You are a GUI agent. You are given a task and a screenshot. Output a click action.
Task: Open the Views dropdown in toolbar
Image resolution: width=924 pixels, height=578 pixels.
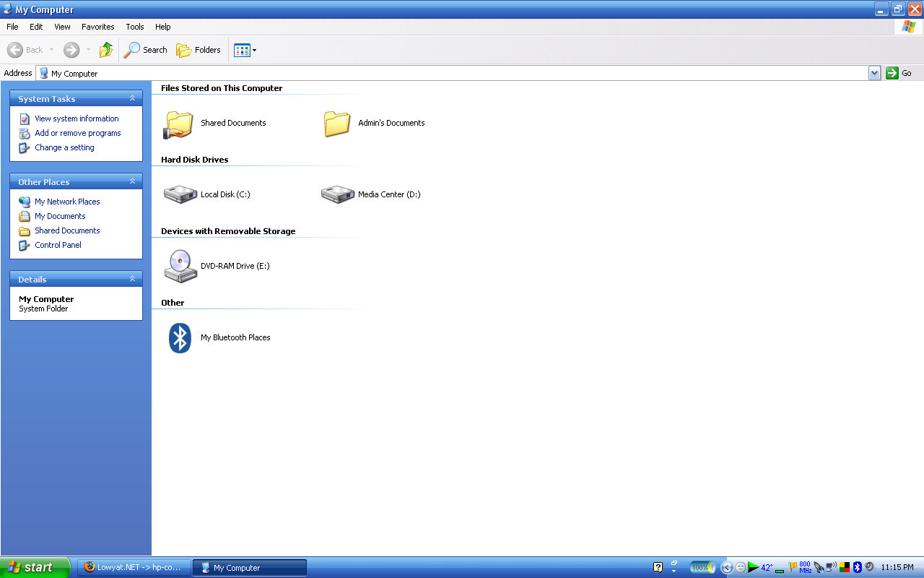click(x=245, y=50)
